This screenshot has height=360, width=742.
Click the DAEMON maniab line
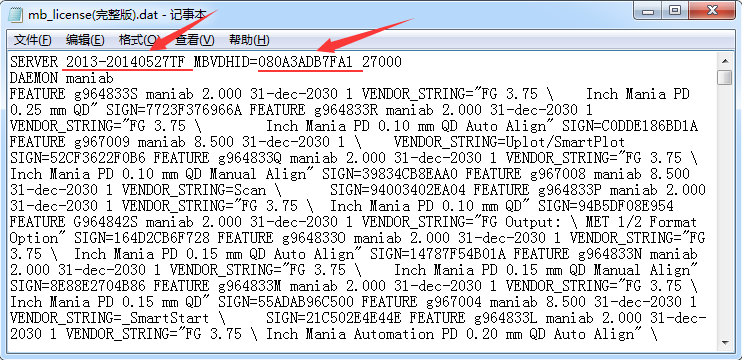(x=62, y=78)
